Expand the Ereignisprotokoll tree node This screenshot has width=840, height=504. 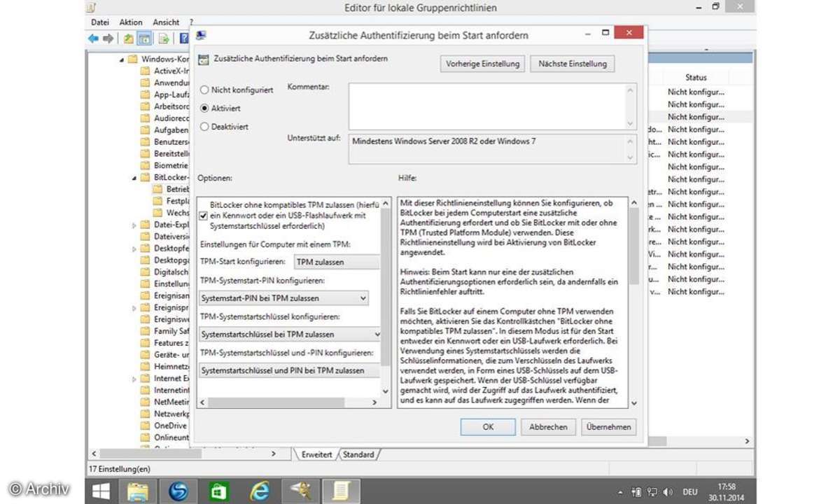(134, 307)
